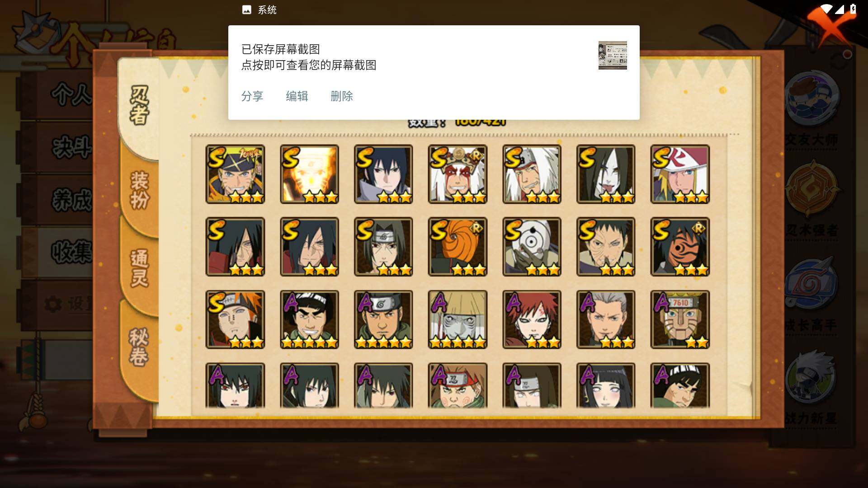
Task: Select the orange-haired Pain ninja card
Action: [x=235, y=319]
